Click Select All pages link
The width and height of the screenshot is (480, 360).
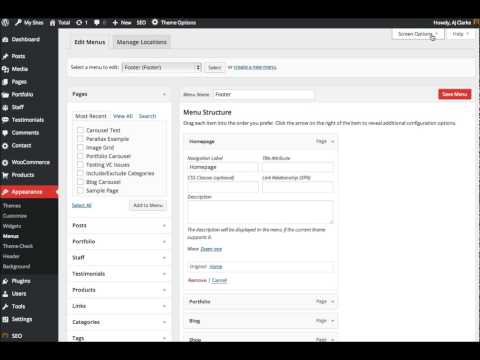click(82, 205)
